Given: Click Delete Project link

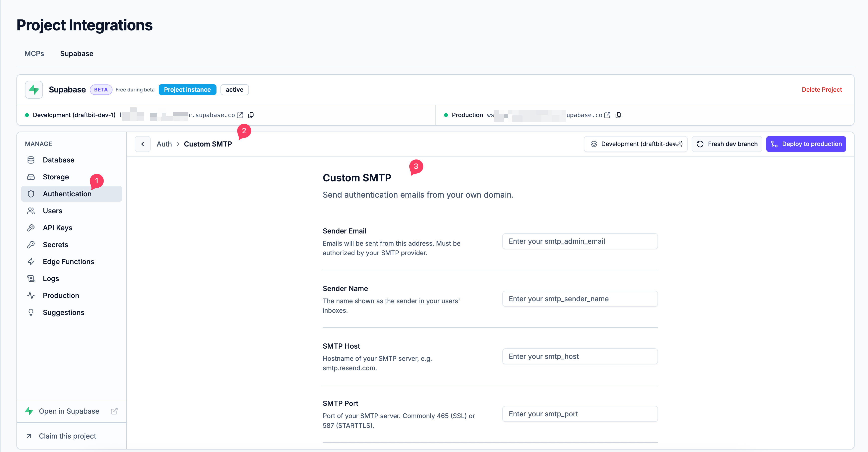Looking at the screenshot, I should coord(822,89).
